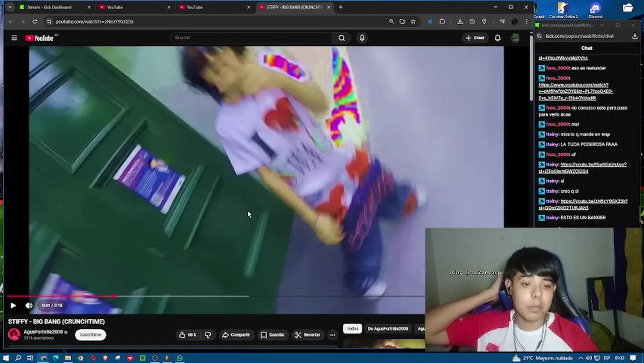The width and height of the screenshot is (644, 363).
Task: Open browser downloads icon
Action: [460, 22]
